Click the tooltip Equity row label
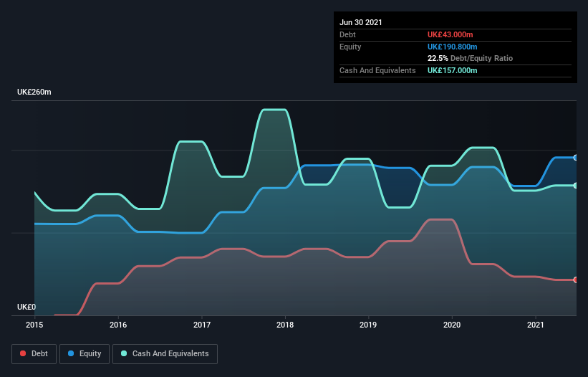588x377 pixels. [350, 47]
